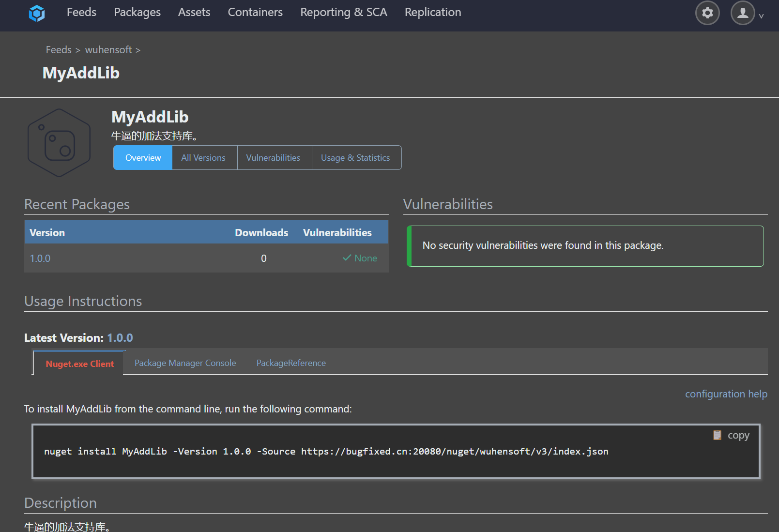This screenshot has height=532, width=779.
Task: Select the Overview tab
Action: (143, 158)
